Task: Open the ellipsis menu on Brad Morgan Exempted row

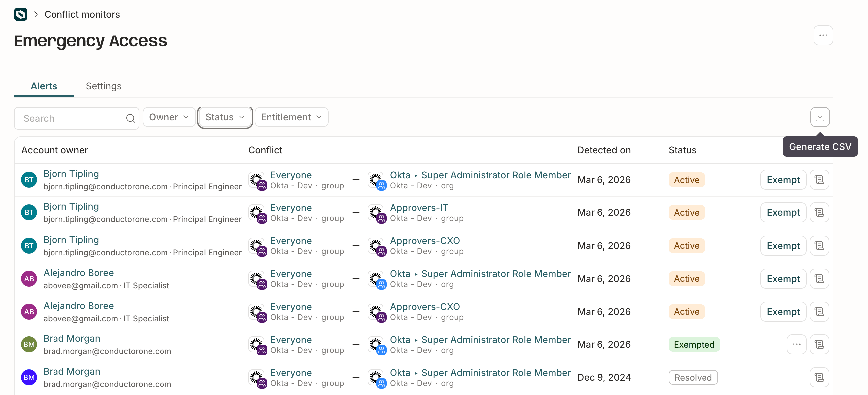Action: [x=796, y=344]
